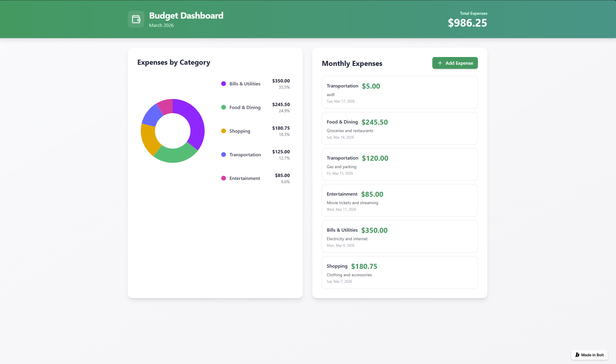The width and height of the screenshot is (616, 364).
Task: Click the Bolt logo in the badge
Action: coord(577,355)
